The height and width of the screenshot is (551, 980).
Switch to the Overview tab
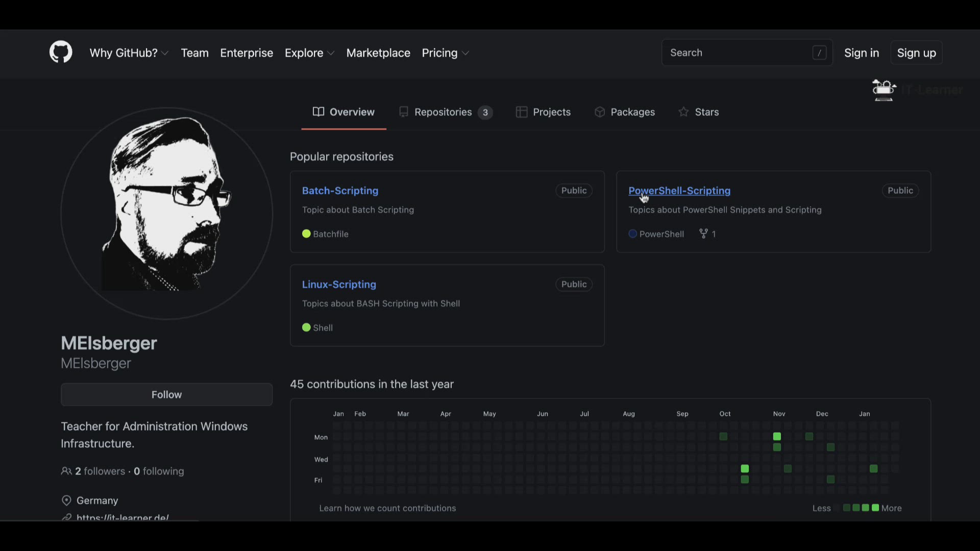(x=344, y=112)
